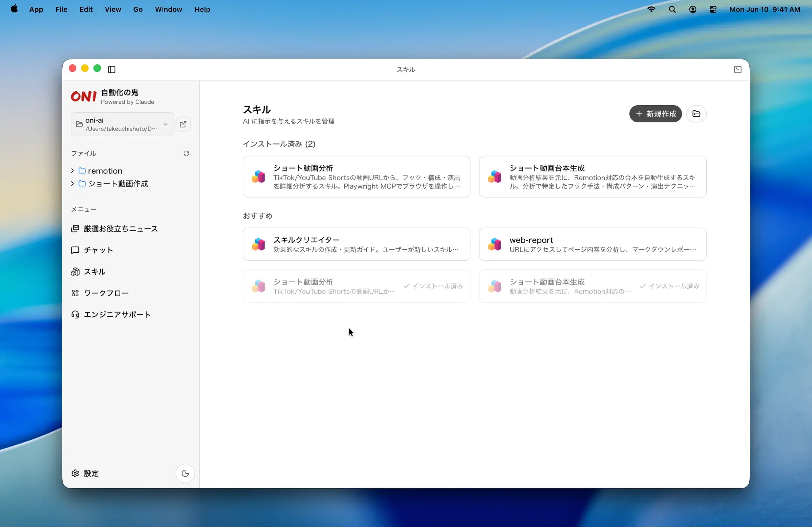Image resolution: width=812 pixels, height=527 pixels.
Task: Open the File menu in menu bar
Action: [61, 9]
